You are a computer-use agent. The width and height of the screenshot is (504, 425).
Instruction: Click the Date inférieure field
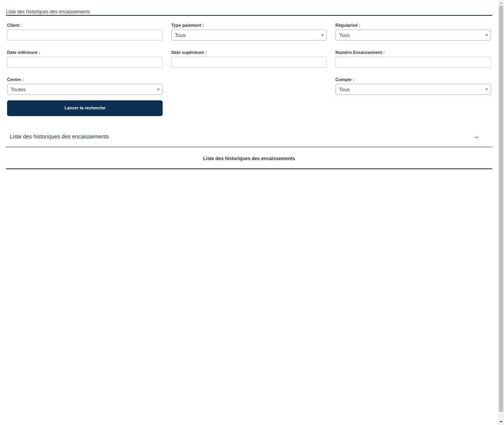(85, 62)
